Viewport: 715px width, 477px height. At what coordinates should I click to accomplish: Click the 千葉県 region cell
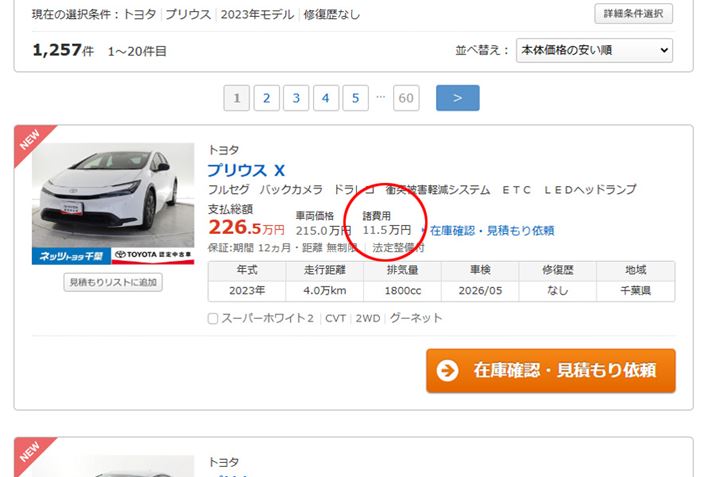636,290
